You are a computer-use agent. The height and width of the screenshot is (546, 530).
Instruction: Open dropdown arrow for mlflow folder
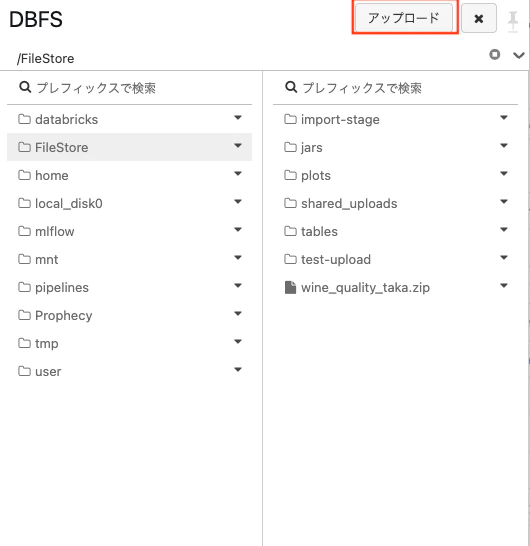238,229
